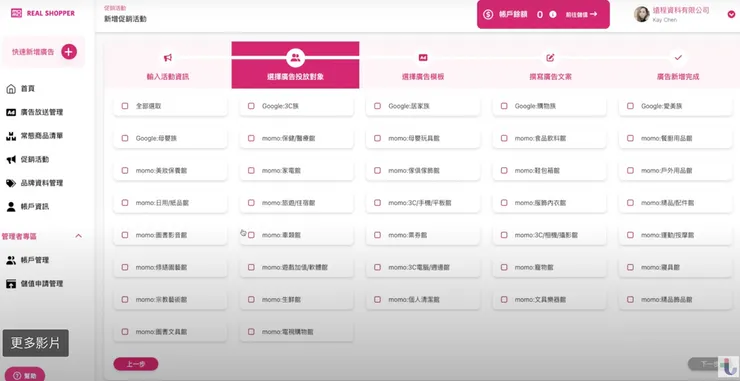Screen dimensions: 740x381
Task: Check the momo:精品/配件館 checkbox
Action: pos(630,203)
